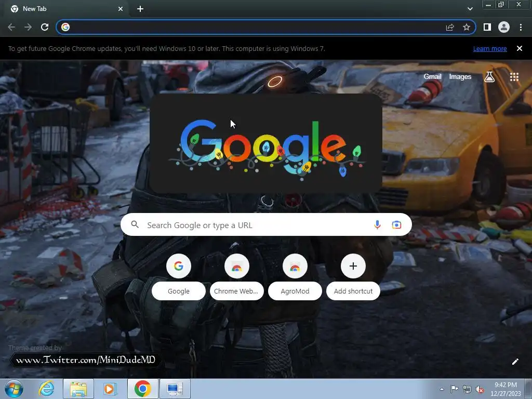Launch Internet Explorer from the taskbar
This screenshot has height=399, width=532.
pyautogui.click(x=46, y=389)
